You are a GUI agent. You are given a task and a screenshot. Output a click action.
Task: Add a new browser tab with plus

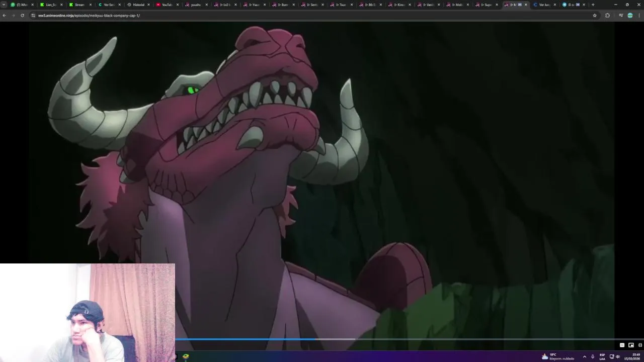(x=593, y=5)
